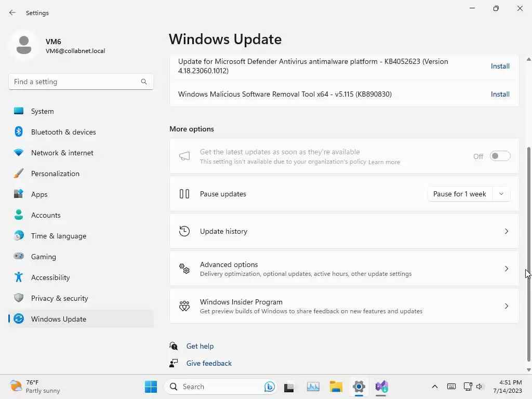The height and width of the screenshot is (399, 532).
Task: Click the volume speaker tray icon
Action: pyautogui.click(x=480, y=387)
